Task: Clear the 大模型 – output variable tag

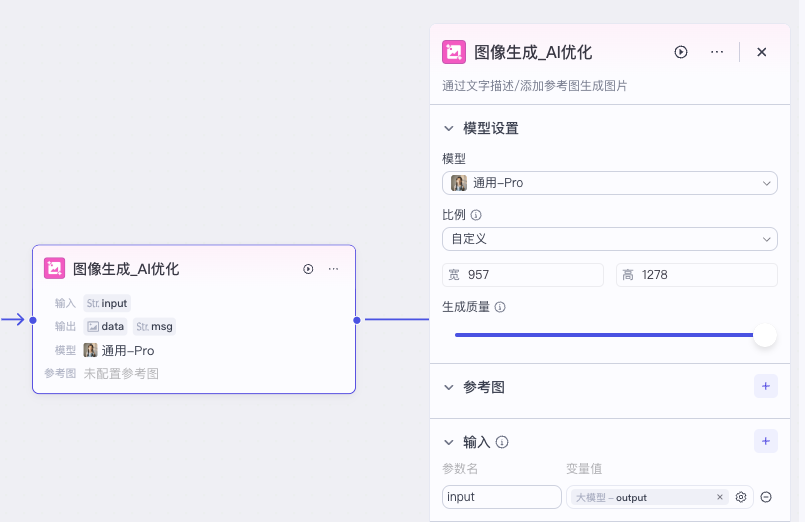Action: pyautogui.click(x=720, y=497)
